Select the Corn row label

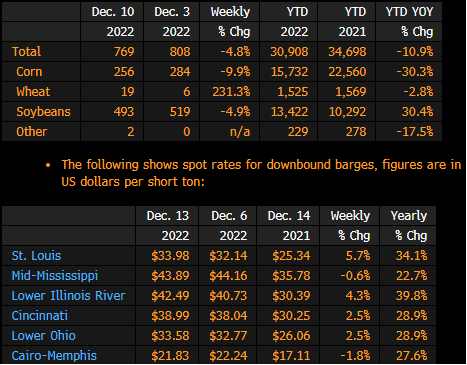[29, 72]
